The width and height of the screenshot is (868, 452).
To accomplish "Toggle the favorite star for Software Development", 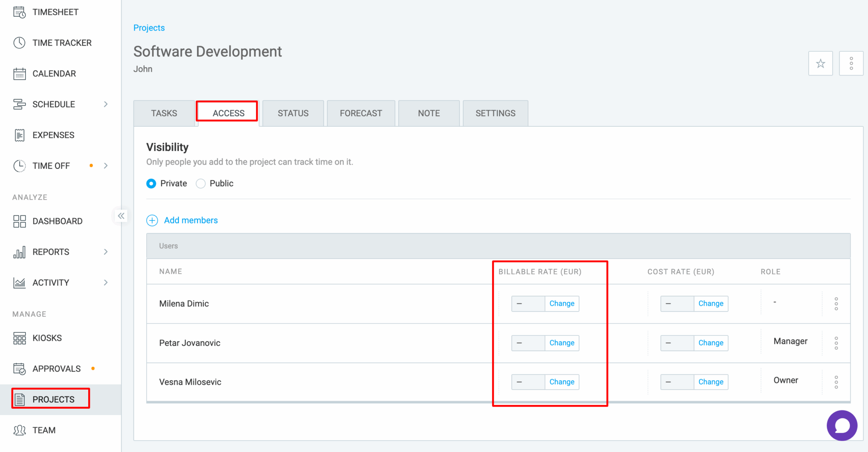I will click(821, 63).
